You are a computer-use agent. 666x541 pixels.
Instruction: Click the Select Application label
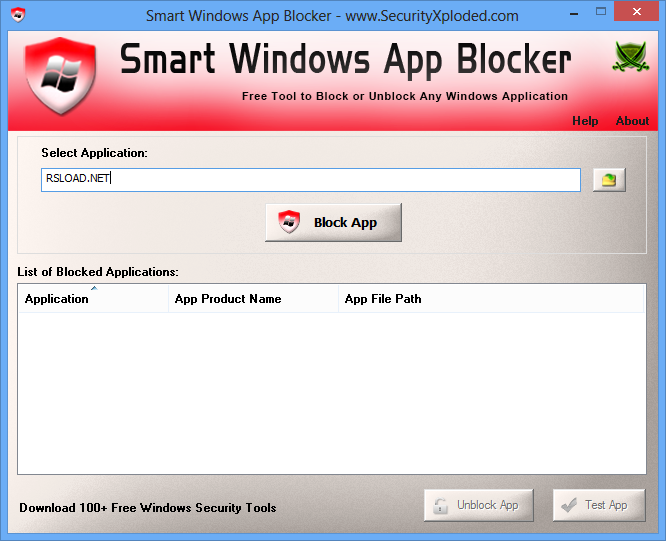tap(94, 153)
